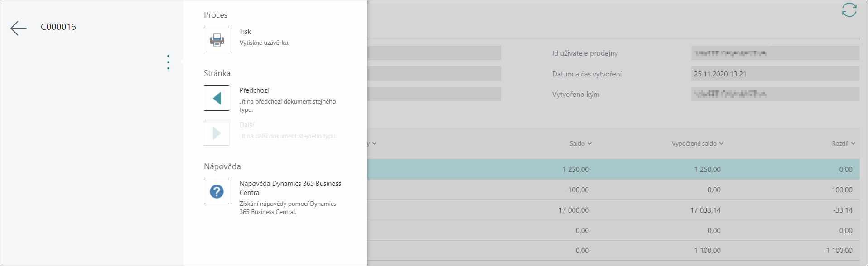Expand the Vypočtené saldo column dropdown
The image size is (868, 266).
point(698,143)
